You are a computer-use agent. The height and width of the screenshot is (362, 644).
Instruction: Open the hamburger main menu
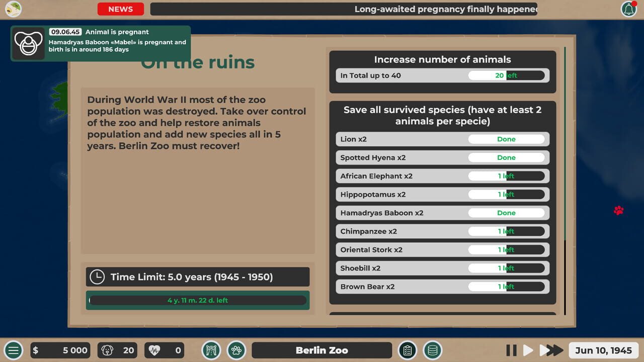[x=14, y=350]
